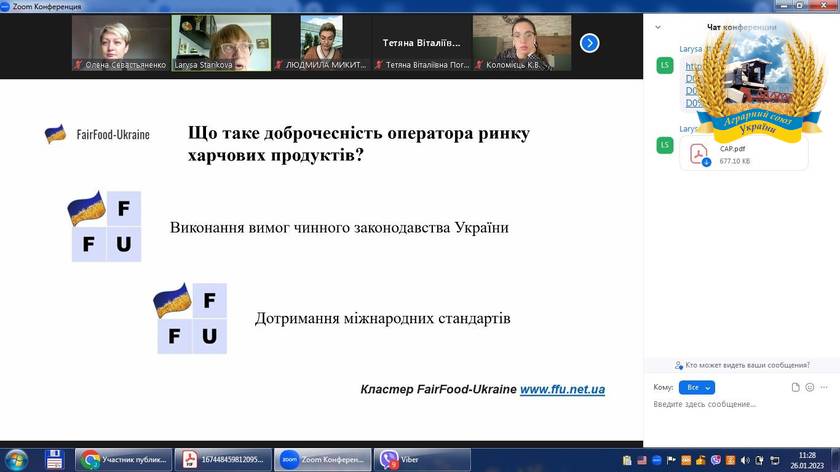Click the second LS avatar beside CAP.pdf
Viewport: 840px width, 472px height.
665,145
